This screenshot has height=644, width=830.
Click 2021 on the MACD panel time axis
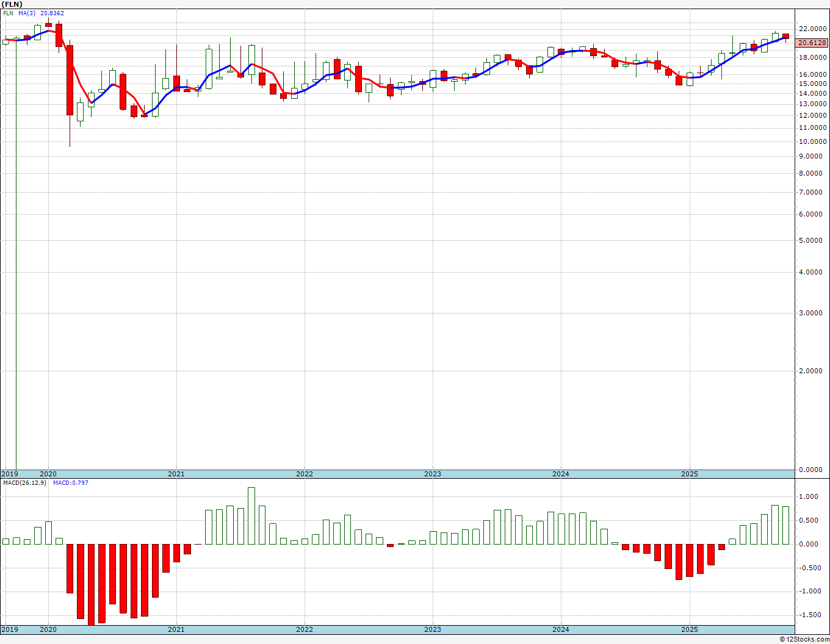(x=176, y=629)
